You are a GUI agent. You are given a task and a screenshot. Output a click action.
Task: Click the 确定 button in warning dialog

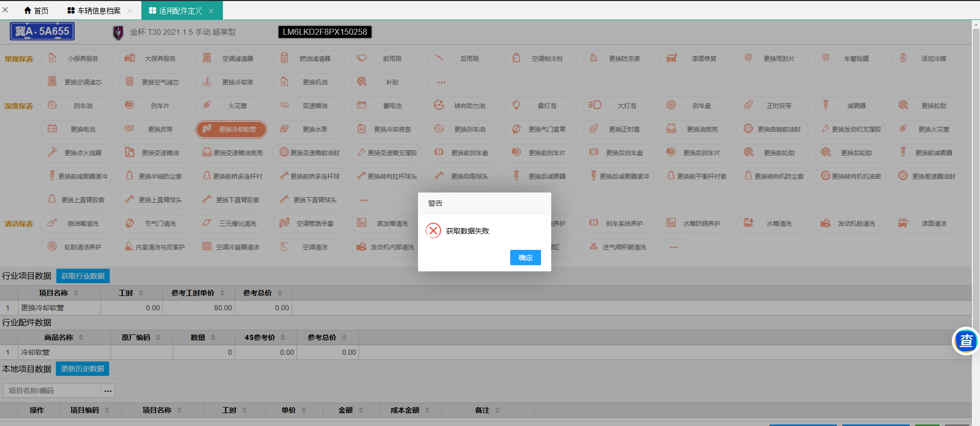click(525, 258)
